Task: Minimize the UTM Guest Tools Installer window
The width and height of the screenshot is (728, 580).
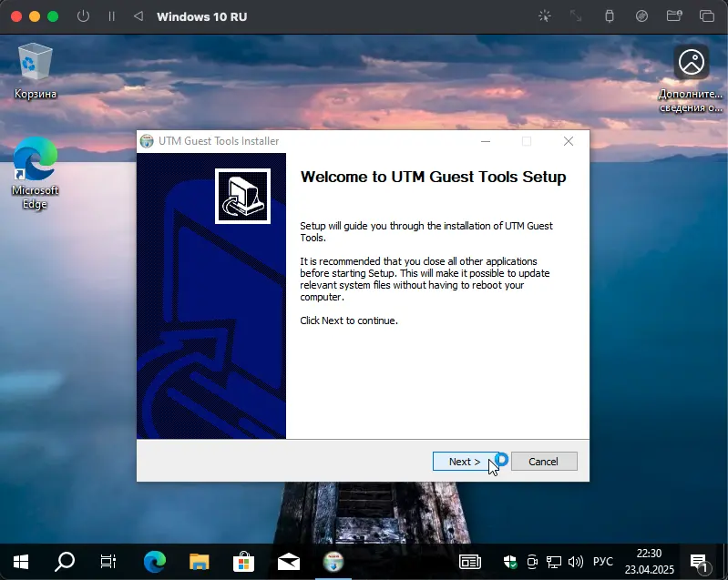Action: coord(486,141)
